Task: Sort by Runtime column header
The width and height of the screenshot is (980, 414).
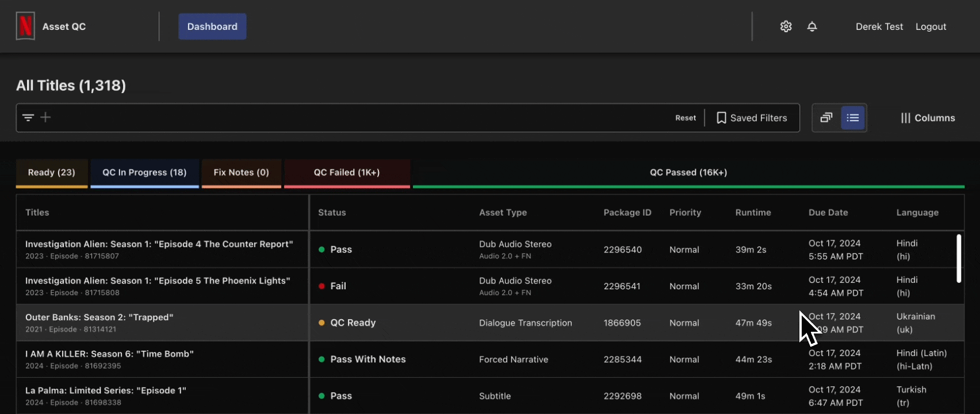Action: click(753, 213)
